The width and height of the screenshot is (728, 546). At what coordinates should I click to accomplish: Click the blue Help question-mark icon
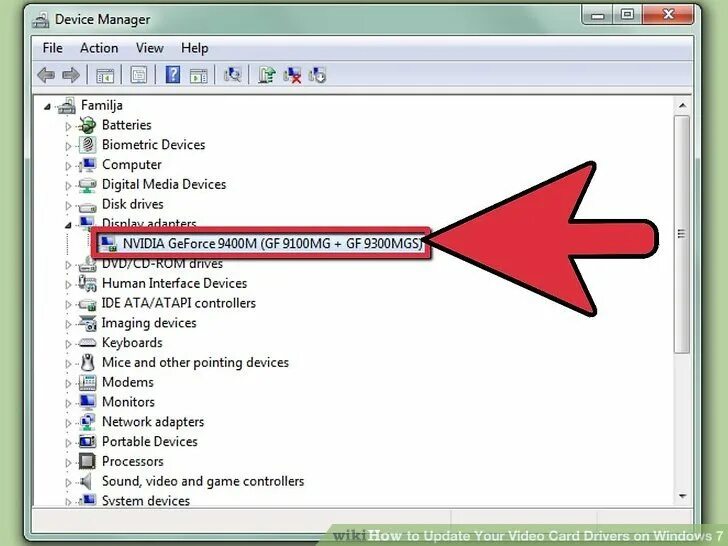[x=173, y=75]
